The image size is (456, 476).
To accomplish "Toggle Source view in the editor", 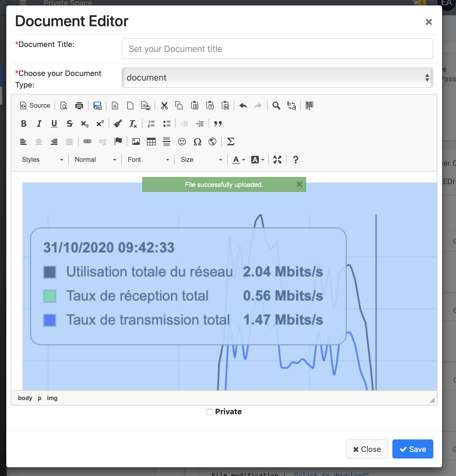I will point(35,105).
